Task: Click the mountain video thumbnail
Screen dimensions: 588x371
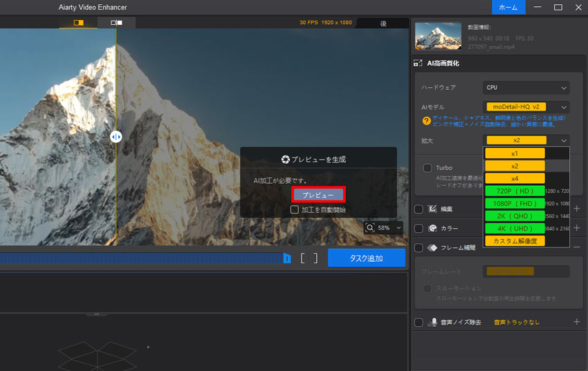Action: click(x=438, y=36)
